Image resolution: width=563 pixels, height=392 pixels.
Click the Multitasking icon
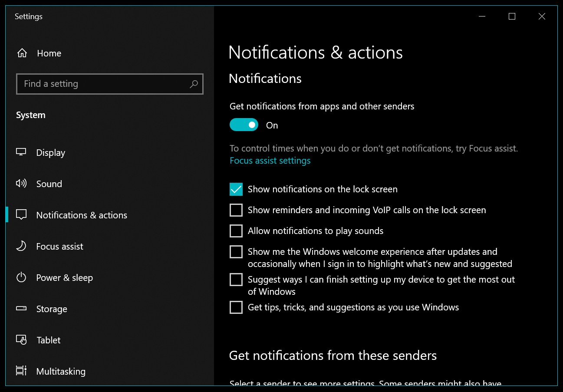[21, 371]
